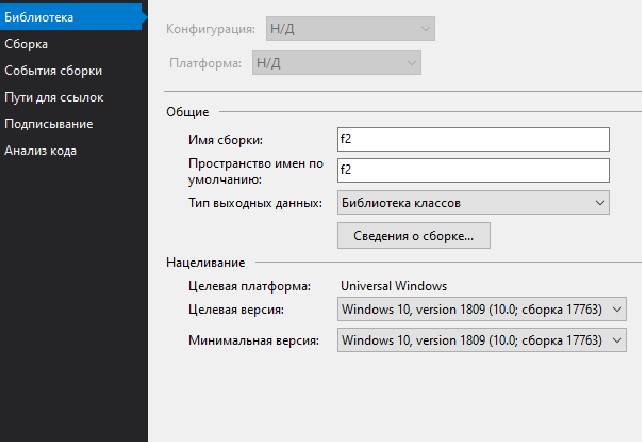Click the Сведения о сборке button
642x442 pixels.
click(414, 236)
